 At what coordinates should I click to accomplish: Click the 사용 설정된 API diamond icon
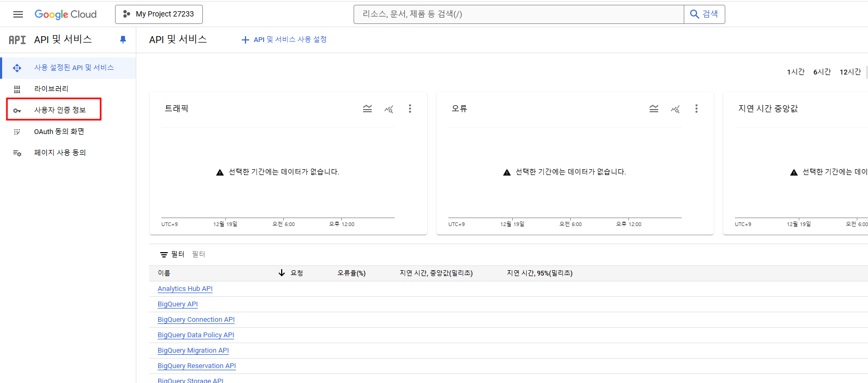click(17, 68)
